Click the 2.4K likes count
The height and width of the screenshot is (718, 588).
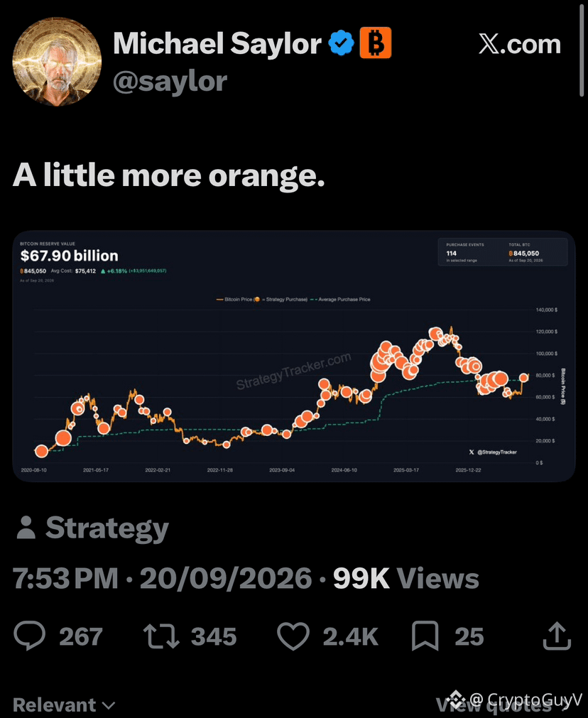pyautogui.click(x=351, y=636)
